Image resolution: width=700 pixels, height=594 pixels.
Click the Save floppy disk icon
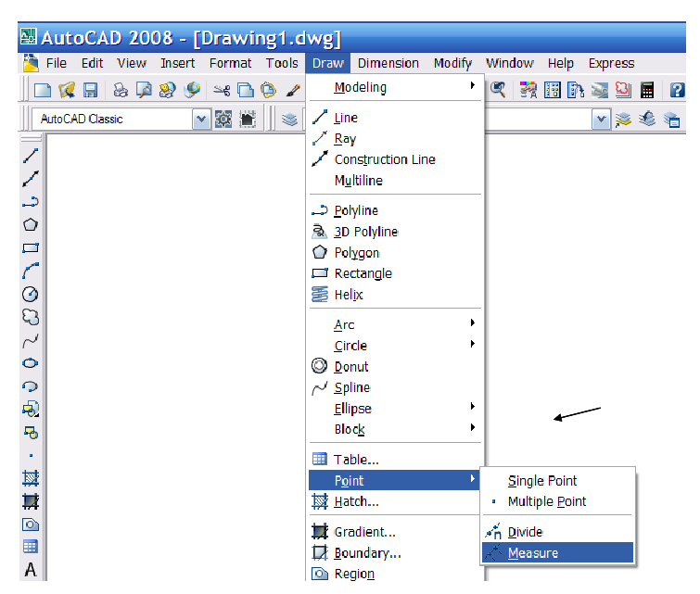coord(91,90)
